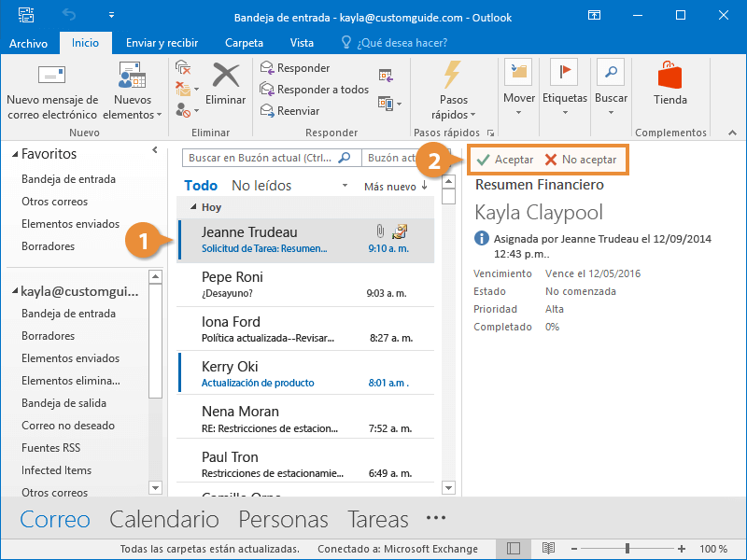The width and height of the screenshot is (747, 560).
Task: Open the Mover dropdown arrow
Action: click(519, 113)
